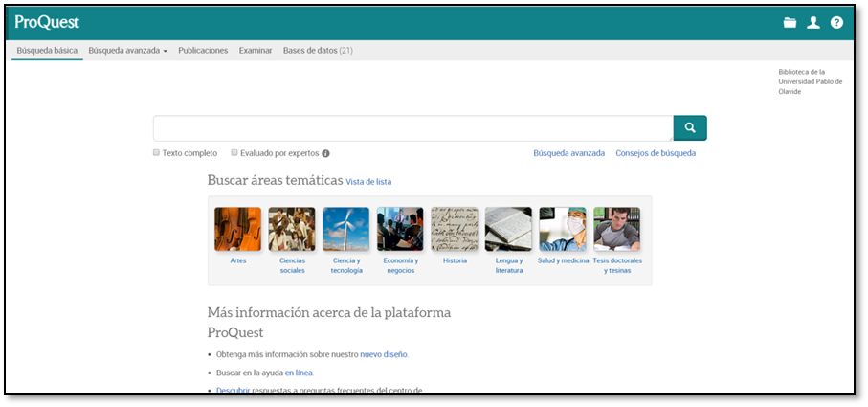Open the help question mark icon
This screenshot has width=868, height=407.
[836, 23]
